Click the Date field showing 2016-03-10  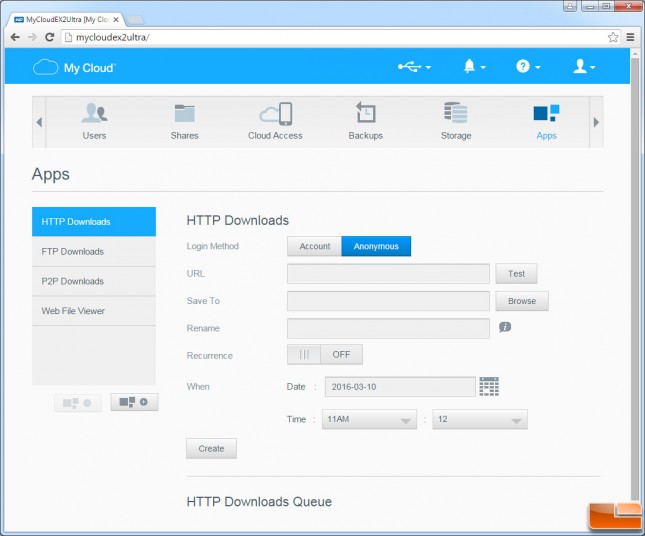(400, 387)
